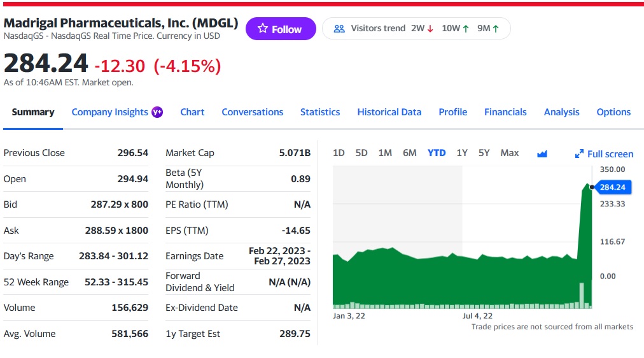Screen dimensions: 644x358
Task: Open the Financials tab
Action: pos(505,112)
